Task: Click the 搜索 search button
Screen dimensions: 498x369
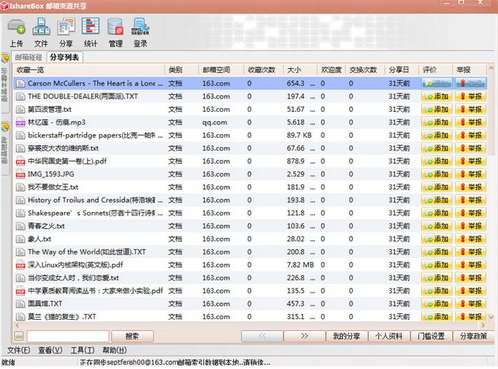Action: coord(132,336)
